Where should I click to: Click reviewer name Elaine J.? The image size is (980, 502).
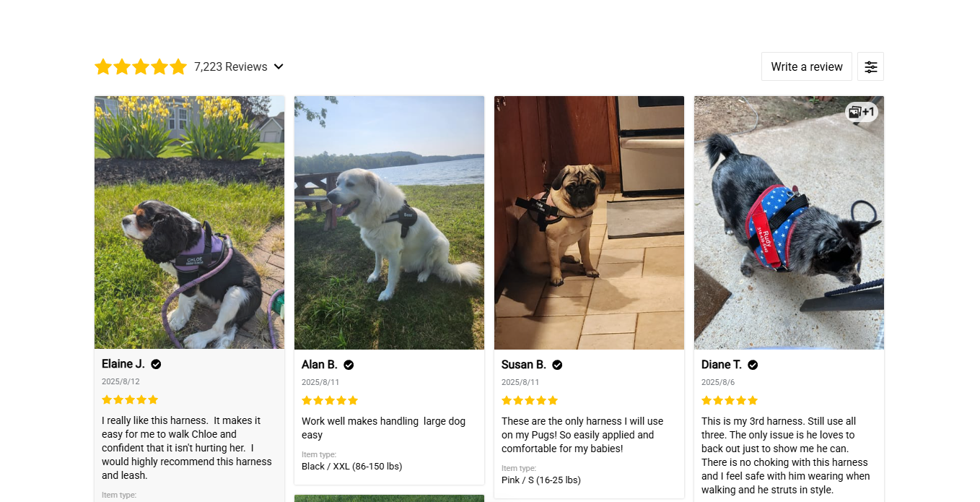pyautogui.click(x=123, y=364)
